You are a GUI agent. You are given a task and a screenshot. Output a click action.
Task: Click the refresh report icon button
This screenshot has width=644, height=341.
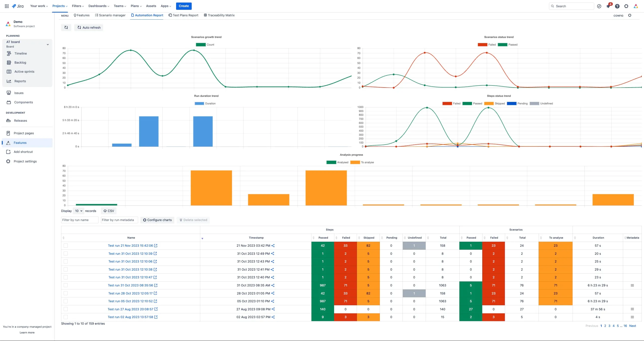click(x=66, y=27)
